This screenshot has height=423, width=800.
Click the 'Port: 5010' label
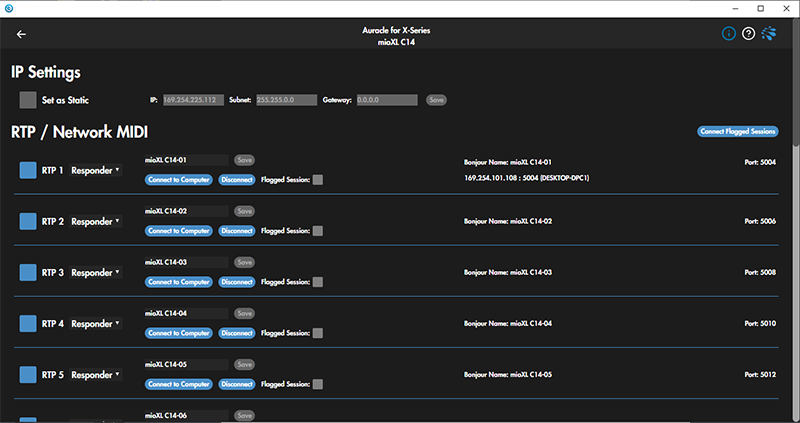(760, 324)
